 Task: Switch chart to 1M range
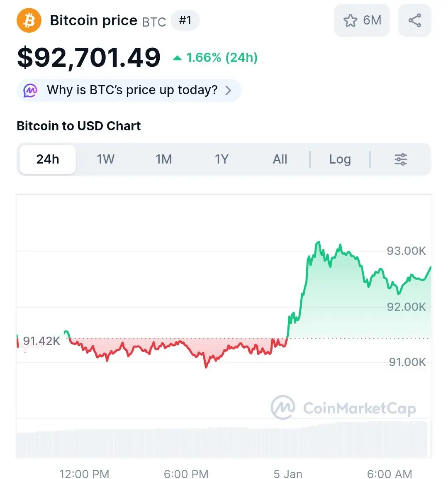point(164,159)
